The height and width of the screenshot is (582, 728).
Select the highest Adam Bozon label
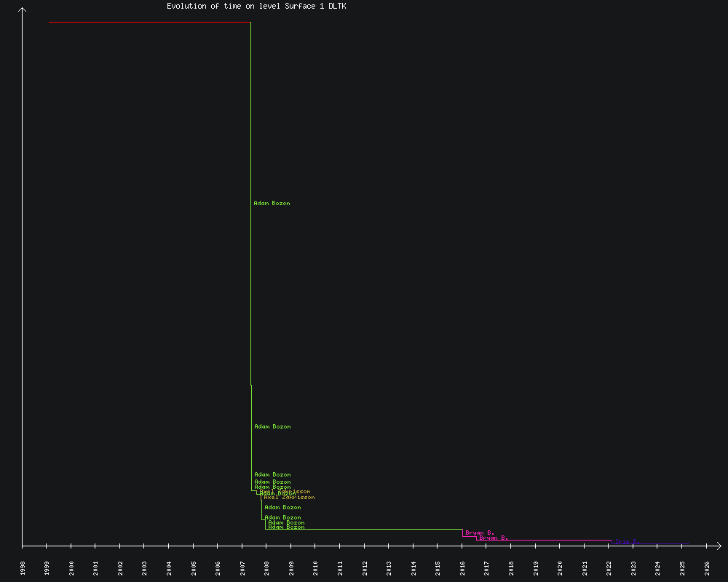pyautogui.click(x=272, y=204)
